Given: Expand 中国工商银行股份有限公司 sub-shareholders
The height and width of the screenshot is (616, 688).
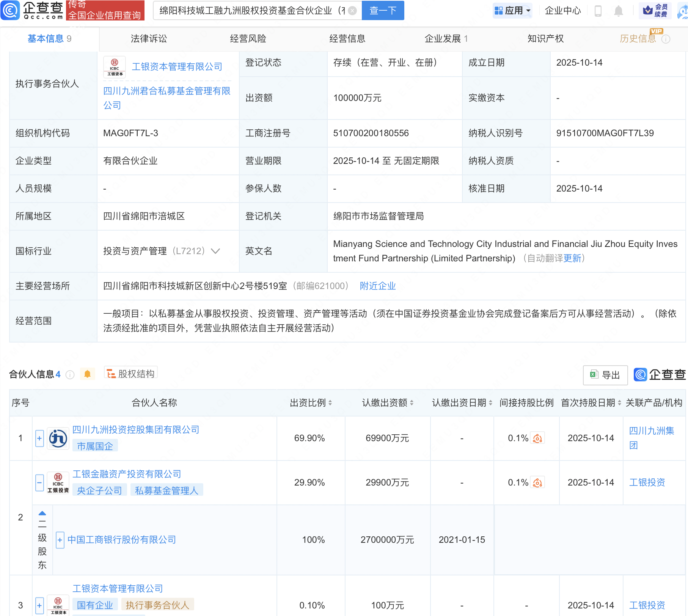Looking at the screenshot, I should click(x=60, y=540).
